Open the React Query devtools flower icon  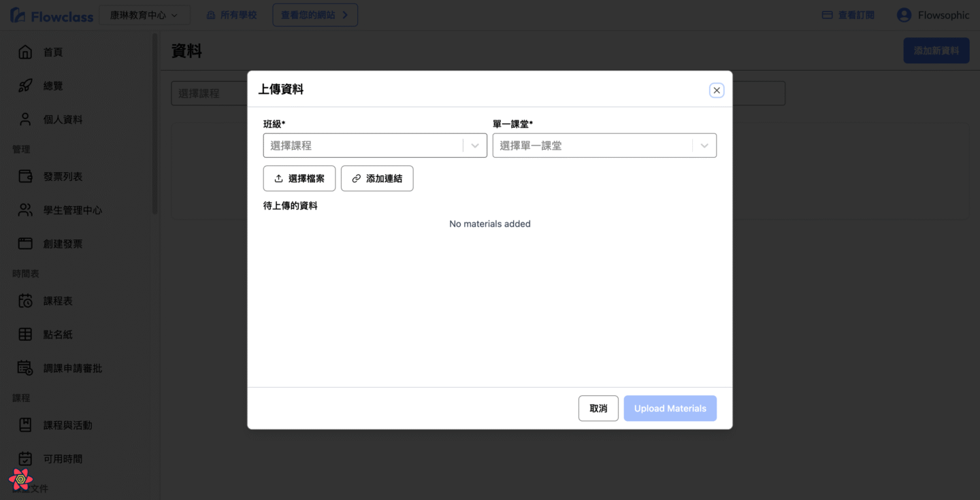(x=20, y=480)
